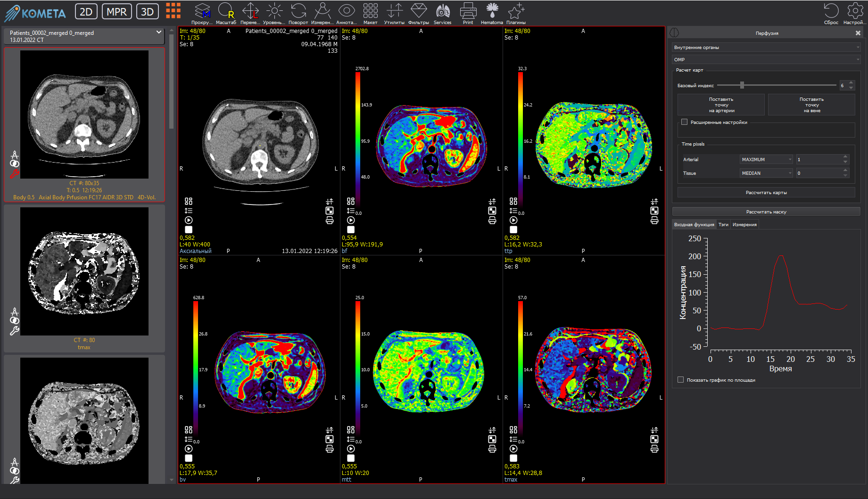Open the OMP algorithm dropdown
868x499 pixels.
[x=766, y=60]
